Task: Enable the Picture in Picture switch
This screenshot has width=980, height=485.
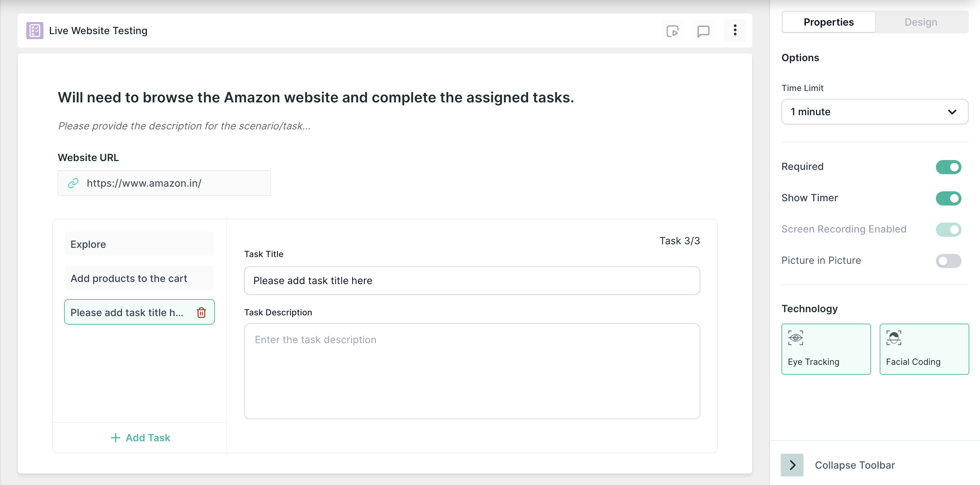Action: pyautogui.click(x=948, y=261)
